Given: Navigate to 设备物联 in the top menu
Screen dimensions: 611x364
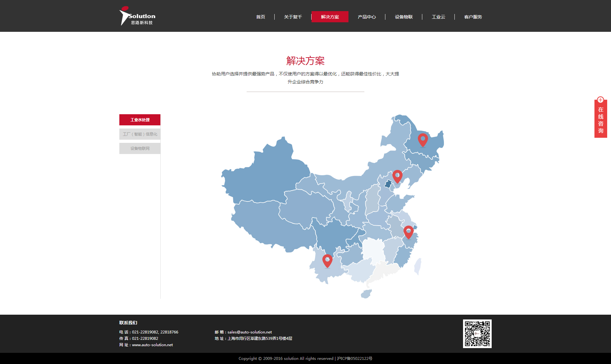Looking at the screenshot, I should tap(404, 17).
